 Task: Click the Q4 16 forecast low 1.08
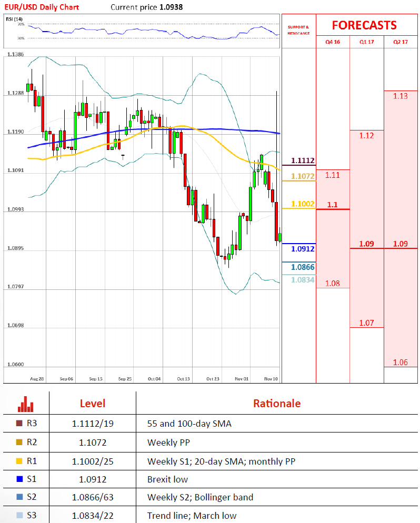pyautogui.click(x=333, y=283)
